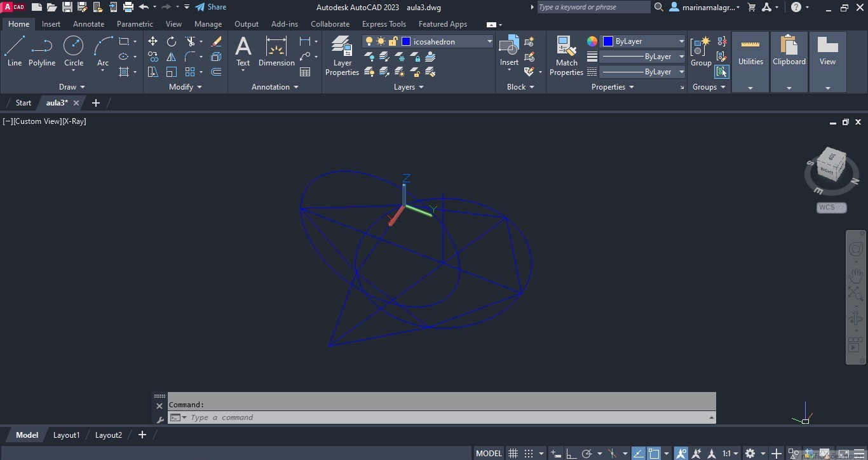Toggle snap mode dots icon
This screenshot has width=868, height=460.
pyautogui.click(x=529, y=454)
